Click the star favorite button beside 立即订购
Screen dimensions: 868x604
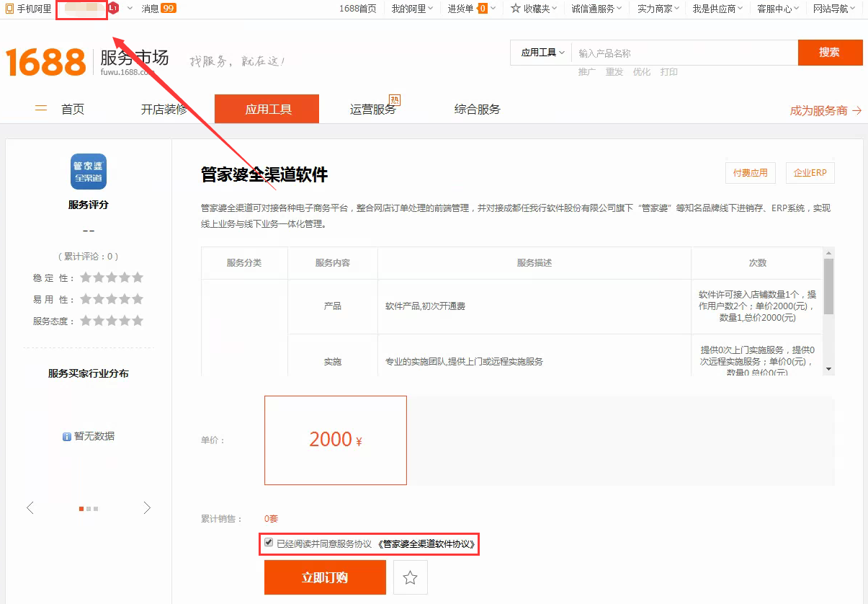click(411, 577)
